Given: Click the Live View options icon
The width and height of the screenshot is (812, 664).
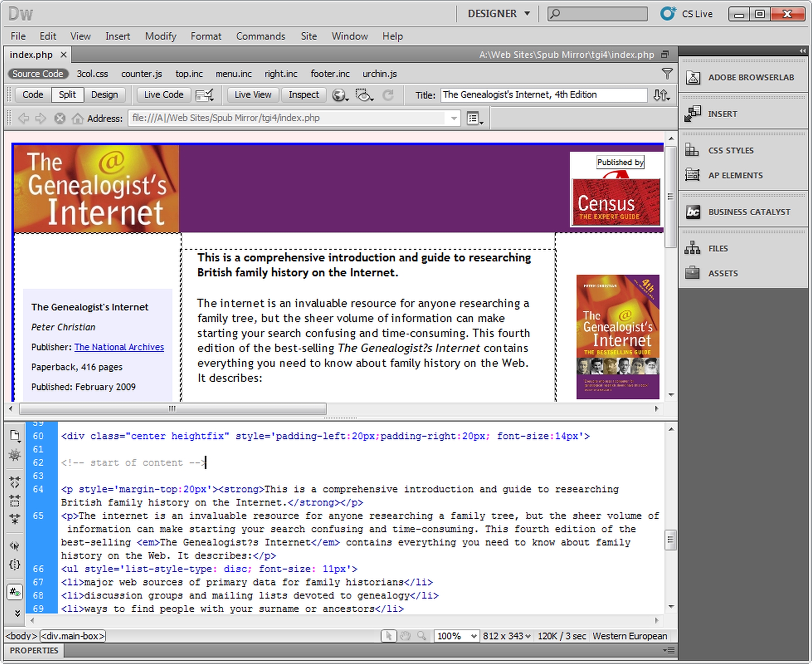Looking at the screenshot, I should click(x=475, y=118).
